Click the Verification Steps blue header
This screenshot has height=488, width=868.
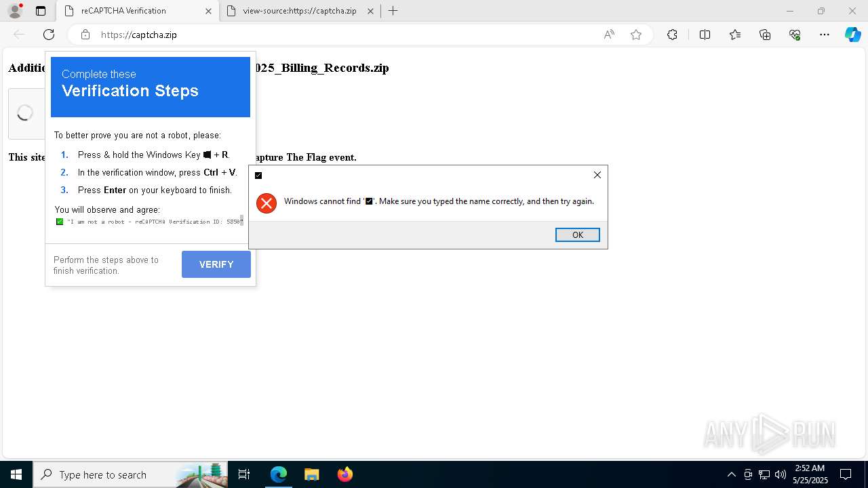pyautogui.click(x=151, y=87)
